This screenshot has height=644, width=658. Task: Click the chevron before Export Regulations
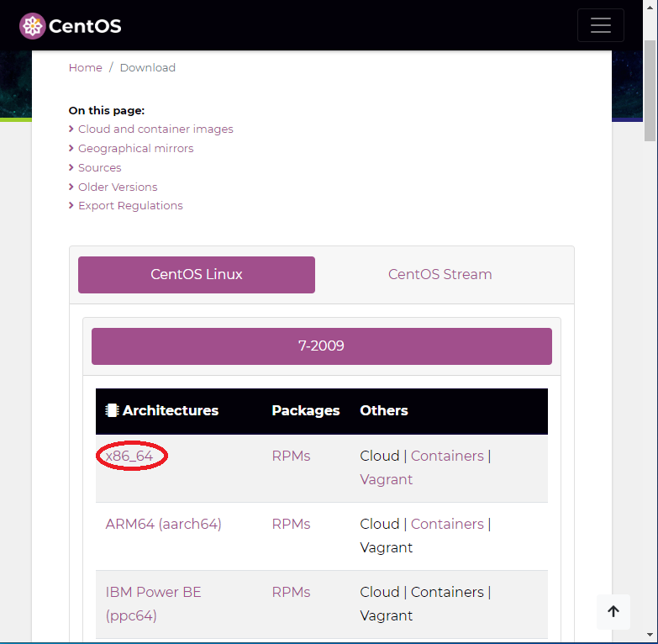click(71, 205)
